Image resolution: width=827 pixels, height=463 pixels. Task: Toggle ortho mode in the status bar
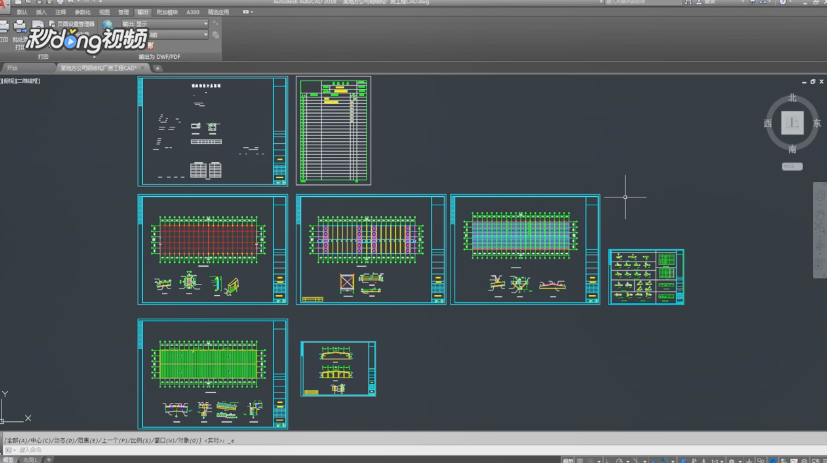tap(608, 461)
